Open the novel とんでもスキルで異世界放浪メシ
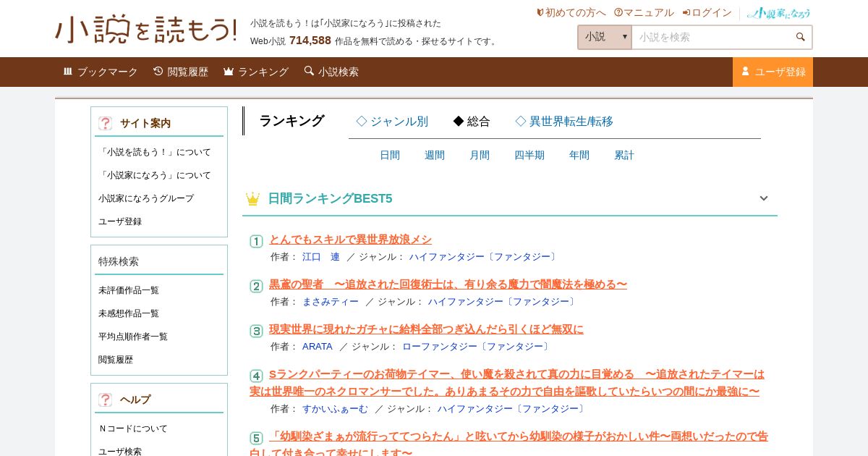The height and width of the screenshot is (456, 868). pyautogui.click(x=351, y=240)
